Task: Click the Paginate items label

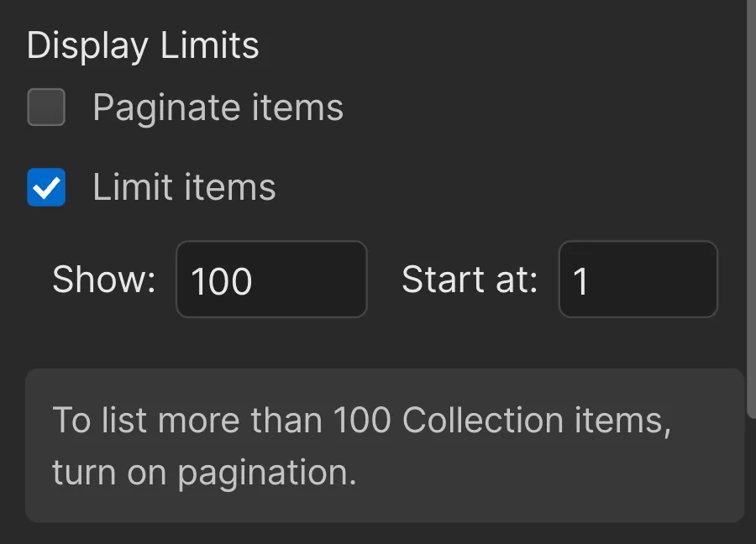Action: 218,107
